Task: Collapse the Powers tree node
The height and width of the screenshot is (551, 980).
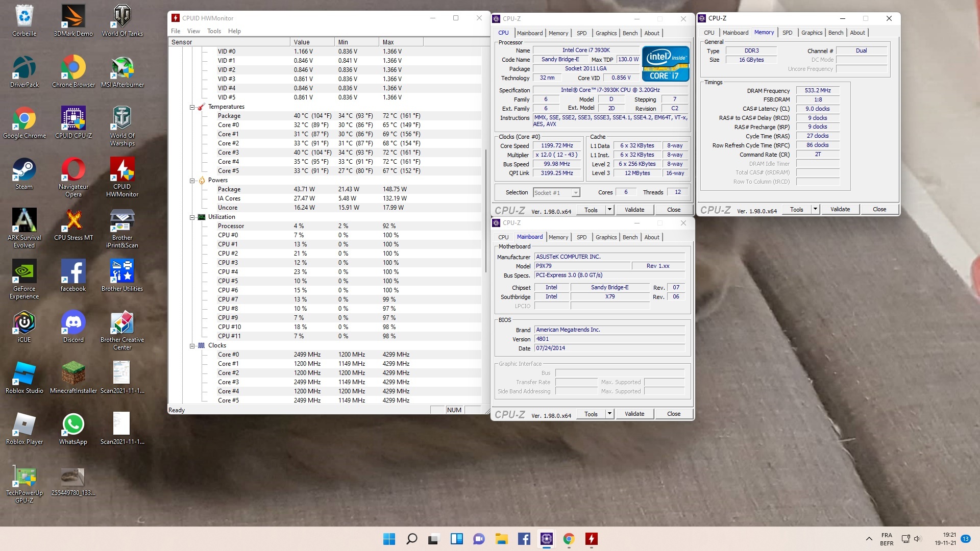Action: click(192, 181)
